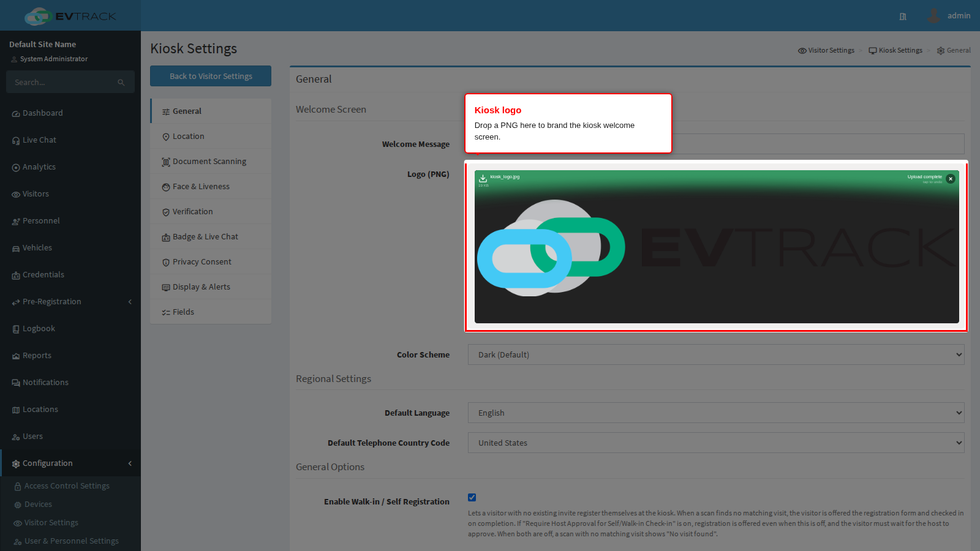
Task: Click the Analytics icon in the sidebar
Action: [16, 168]
